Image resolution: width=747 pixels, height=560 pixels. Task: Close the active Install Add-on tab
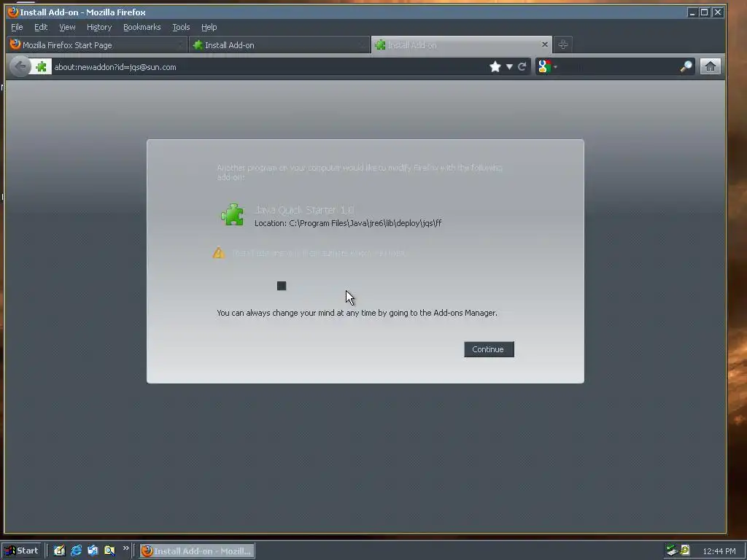click(x=544, y=44)
